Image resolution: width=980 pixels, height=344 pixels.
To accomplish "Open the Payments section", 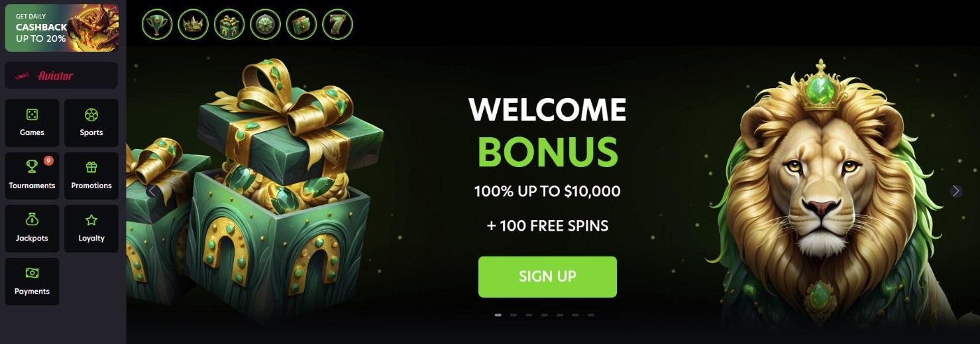I will 32,282.
